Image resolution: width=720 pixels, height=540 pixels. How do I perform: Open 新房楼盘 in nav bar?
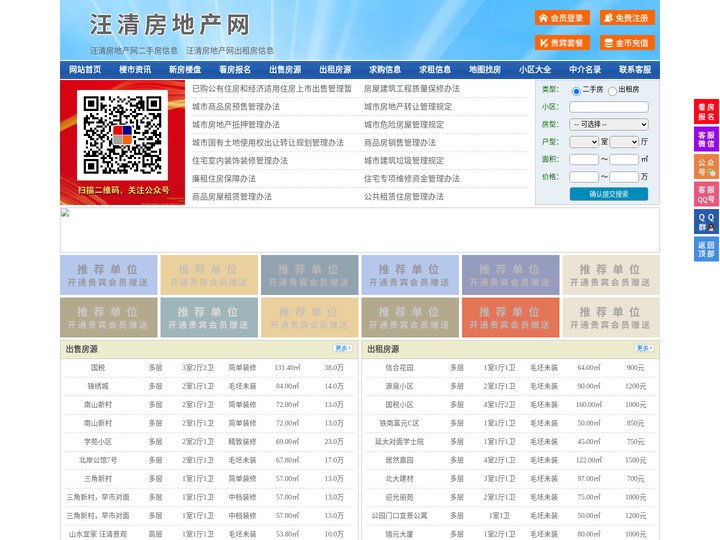(x=185, y=70)
